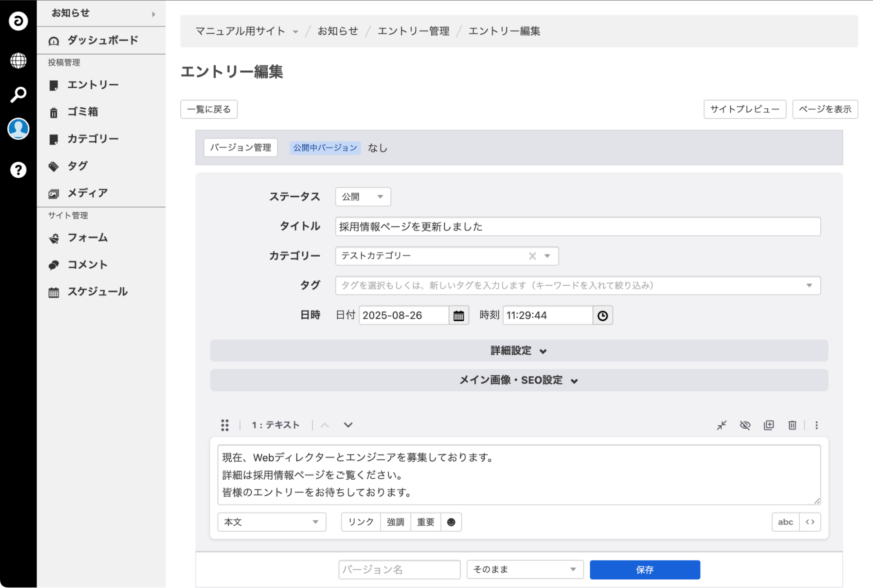Image resolution: width=873 pixels, height=588 pixels.
Task: Click the user profile avatar icon
Action: [18, 129]
